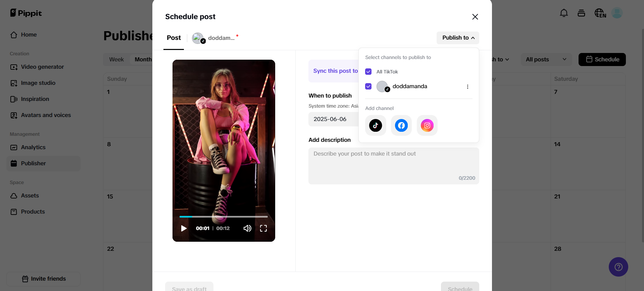Select Saturday 21 calendar cell

point(588,216)
